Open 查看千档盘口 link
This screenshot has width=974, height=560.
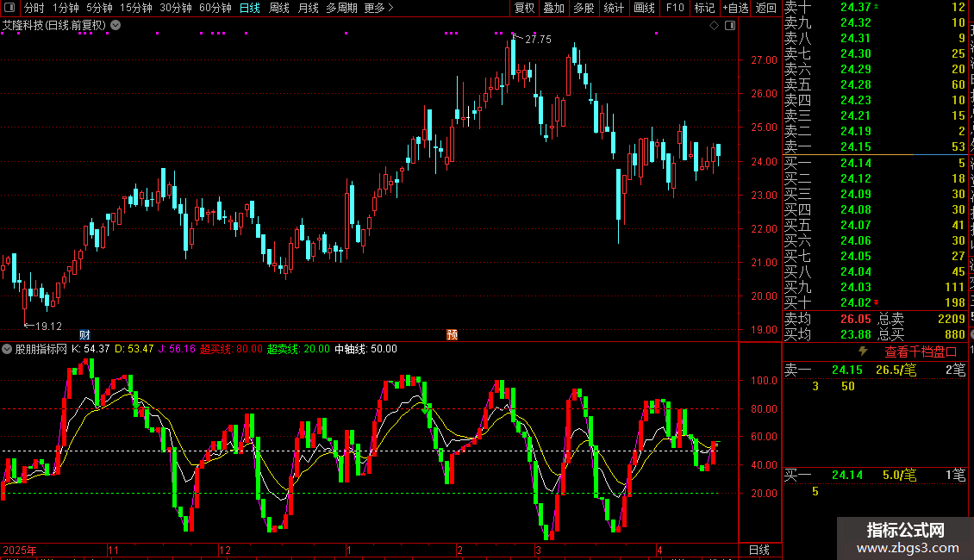921,352
